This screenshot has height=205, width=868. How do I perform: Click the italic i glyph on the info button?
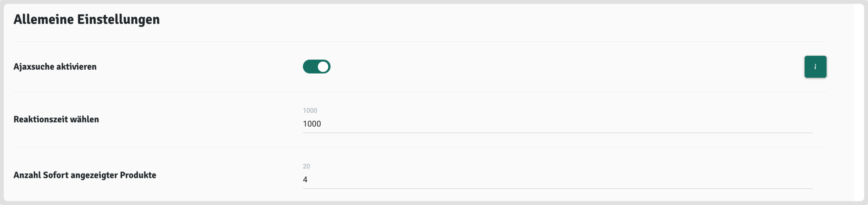815,67
